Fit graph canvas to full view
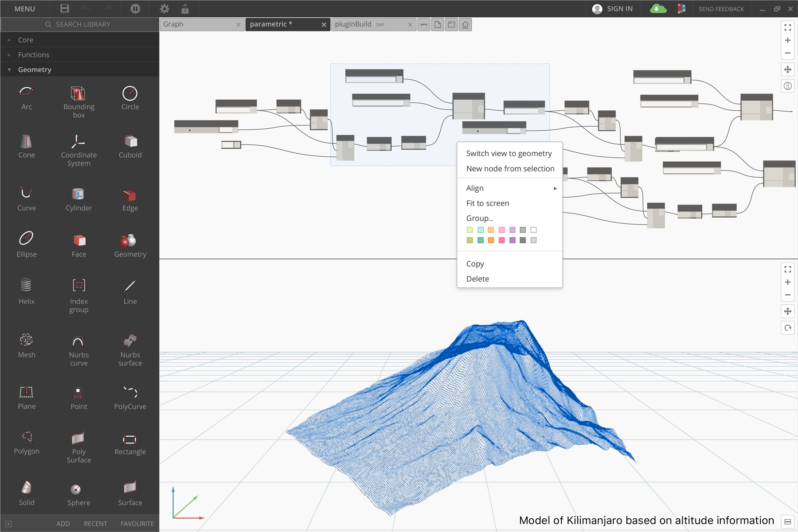Image resolution: width=798 pixels, height=532 pixels. [787, 27]
